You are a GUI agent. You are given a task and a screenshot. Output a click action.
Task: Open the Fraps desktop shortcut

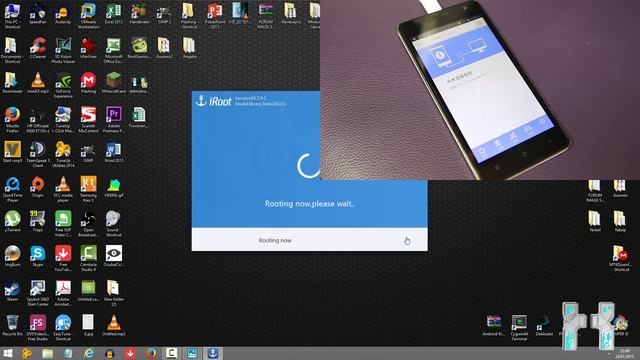click(38, 222)
